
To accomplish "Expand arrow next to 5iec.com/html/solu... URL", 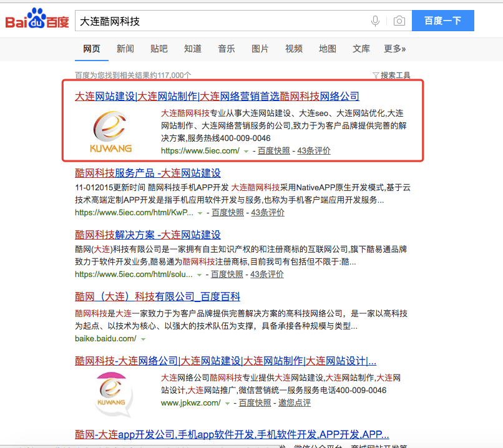I will coord(199,275).
